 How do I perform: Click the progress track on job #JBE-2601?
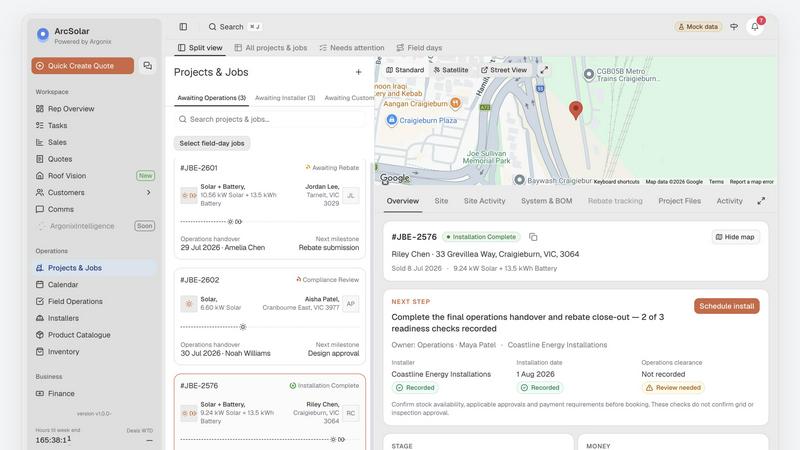pos(269,221)
